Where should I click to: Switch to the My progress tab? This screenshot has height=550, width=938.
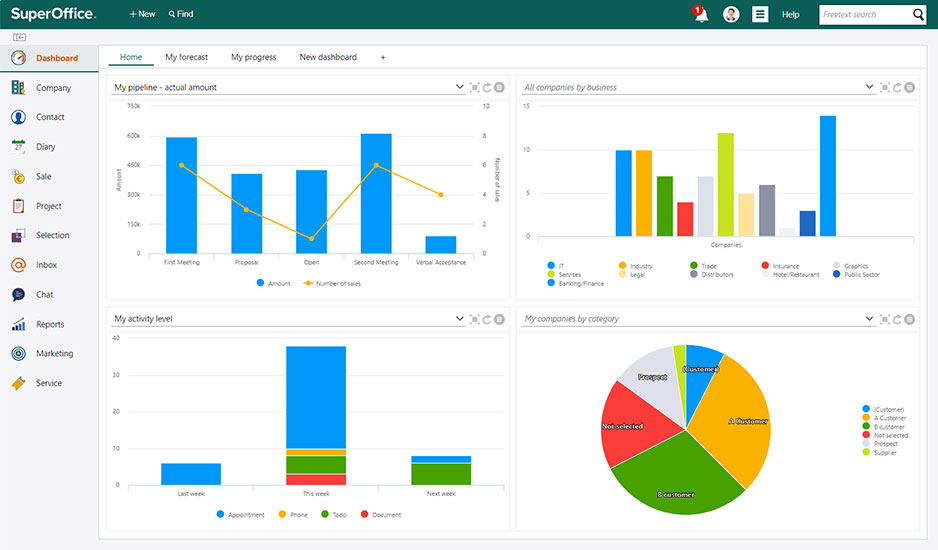point(254,57)
